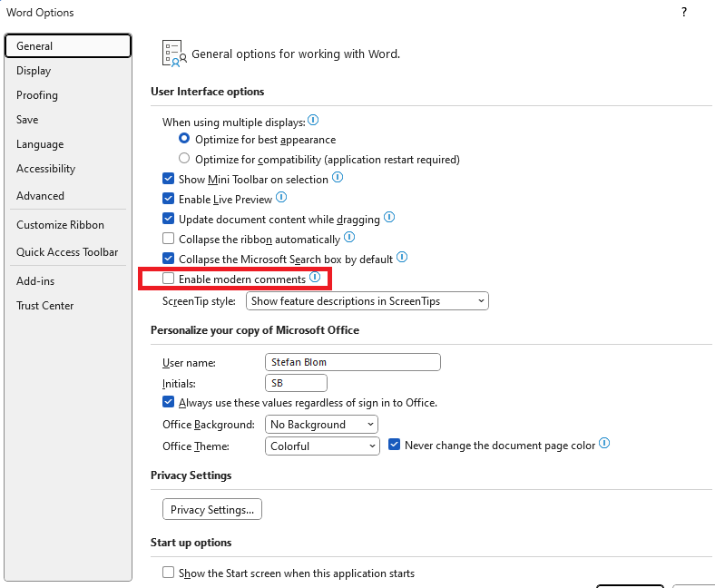Switch to Language options
Screen dimensions: 715x588
click(68, 144)
